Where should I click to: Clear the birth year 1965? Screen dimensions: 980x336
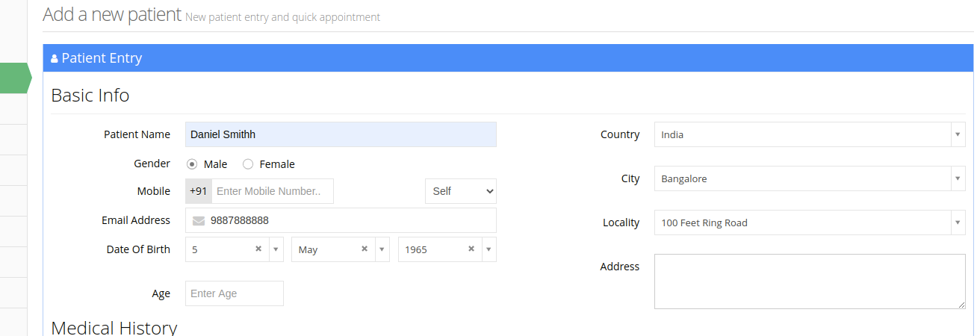[471, 249]
